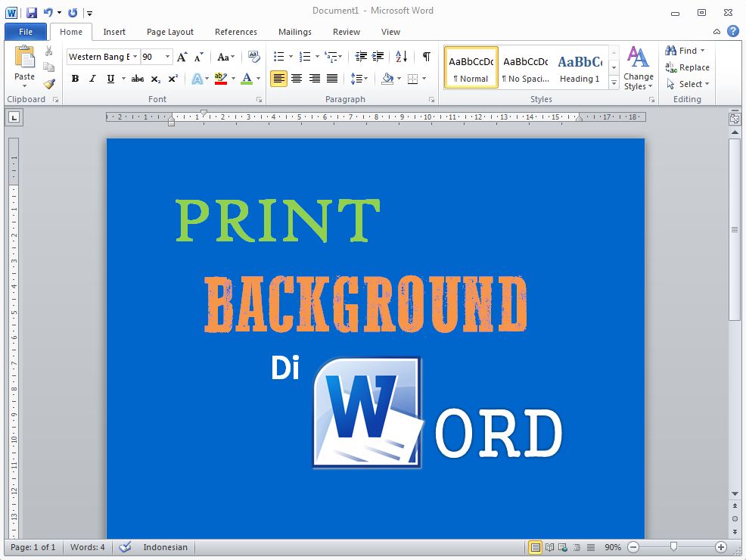Viewport: 746px width, 560px height.
Task: Switch to the Page Layout tab
Action: pyautogui.click(x=169, y=32)
